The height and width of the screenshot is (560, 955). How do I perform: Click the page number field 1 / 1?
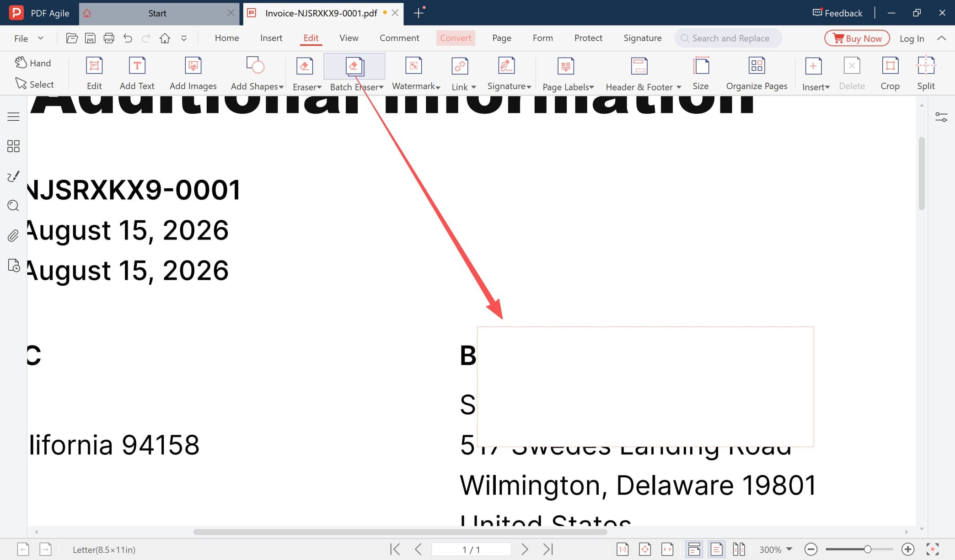pos(471,549)
